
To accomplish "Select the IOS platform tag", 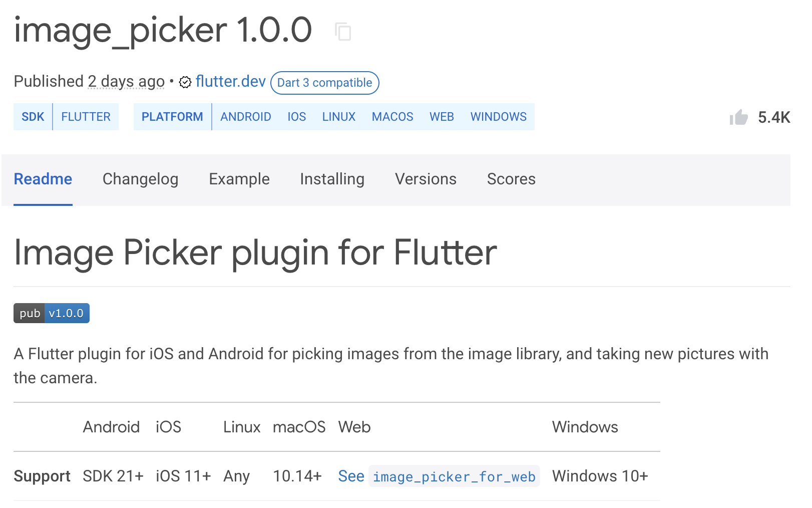I will point(296,117).
